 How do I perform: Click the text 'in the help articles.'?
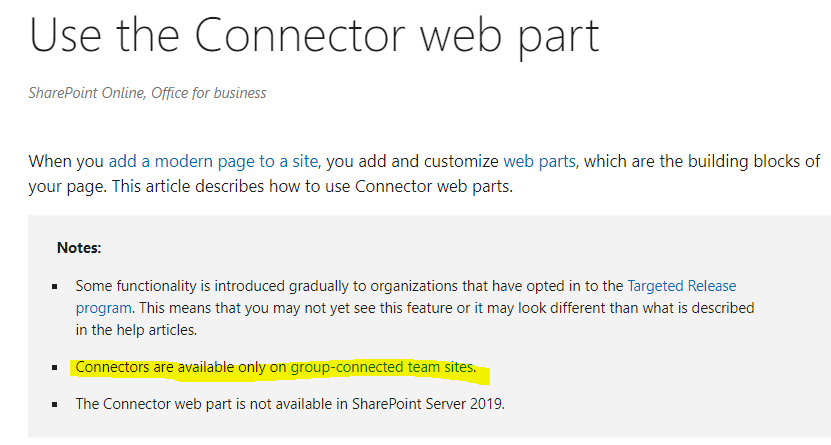click(x=136, y=330)
